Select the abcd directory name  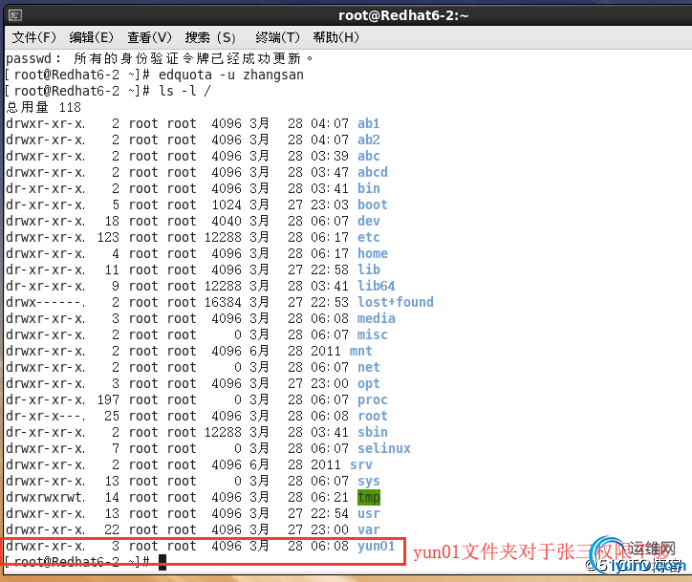(x=372, y=172)
